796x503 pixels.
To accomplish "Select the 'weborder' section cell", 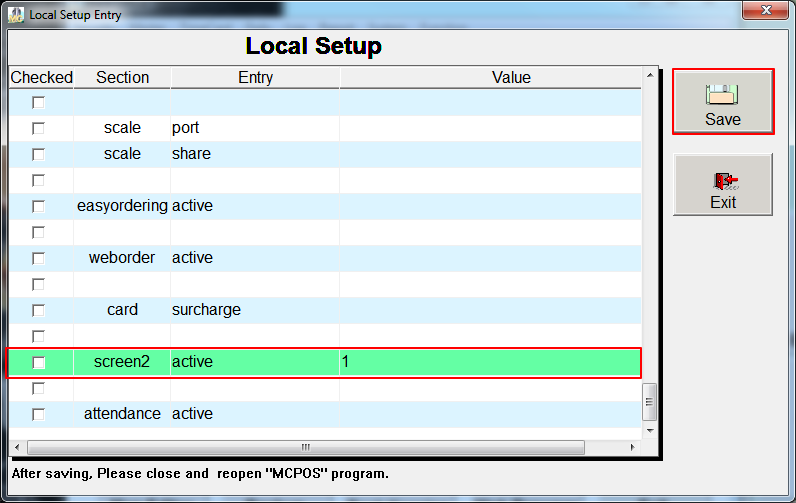I will click(x=122, y=258).
